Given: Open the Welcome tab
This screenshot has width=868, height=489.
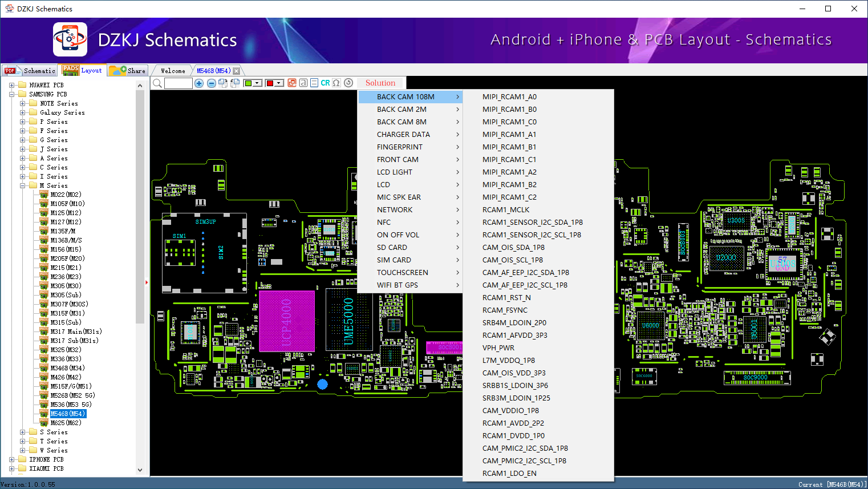Looking at the screenshot, I should tap(173, 71).
